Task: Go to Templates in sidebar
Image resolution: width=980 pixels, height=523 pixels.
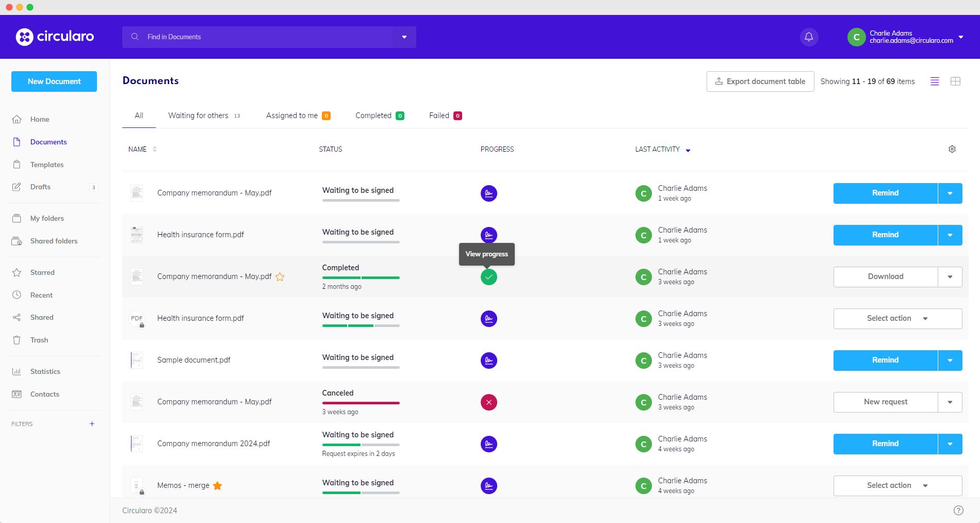Action: pyautogui.click(x=47, y=165)
